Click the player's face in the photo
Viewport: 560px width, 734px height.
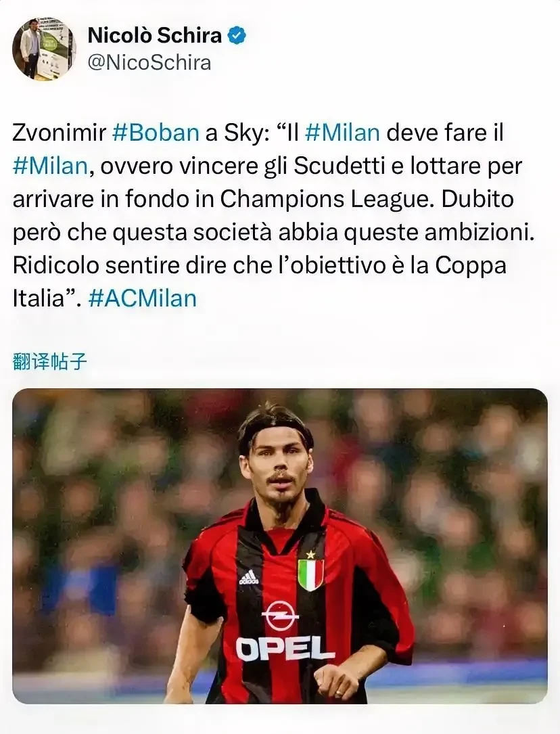click(277, 468)
